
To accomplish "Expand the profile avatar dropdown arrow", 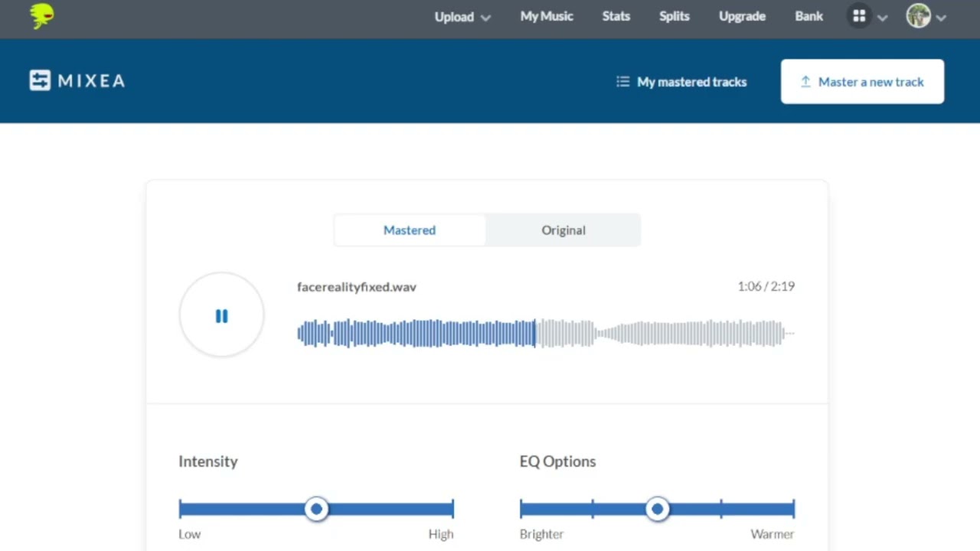I will (x=942, y=18).
